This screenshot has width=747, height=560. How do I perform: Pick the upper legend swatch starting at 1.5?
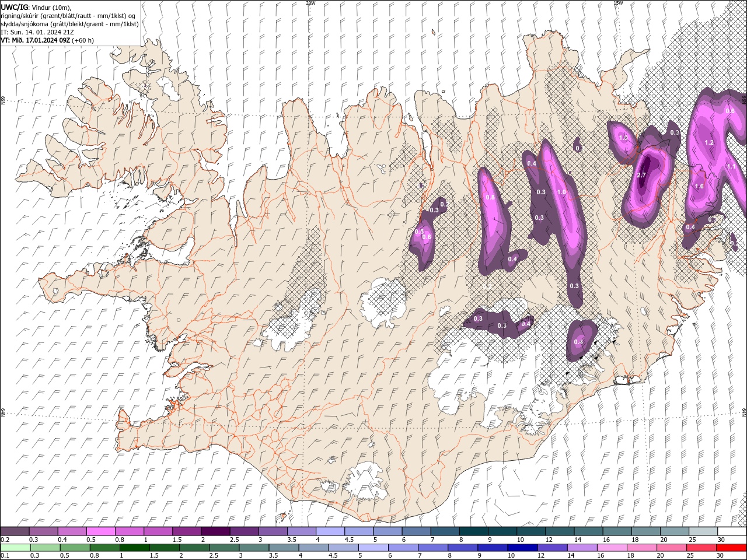[x=186, y=531]
